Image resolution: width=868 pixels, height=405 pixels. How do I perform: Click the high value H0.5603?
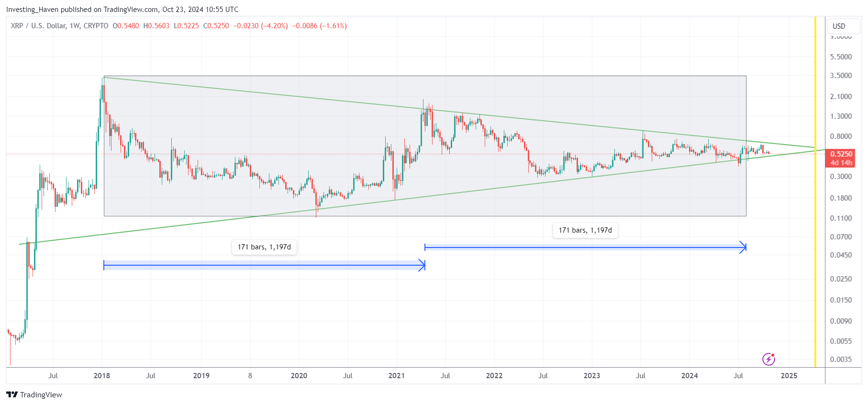click(156, 26)
